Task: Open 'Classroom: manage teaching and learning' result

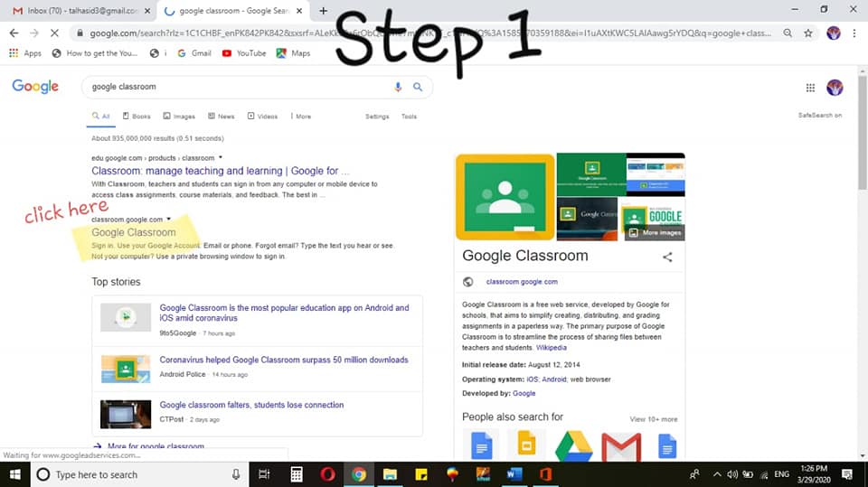Action: point(221,171)
